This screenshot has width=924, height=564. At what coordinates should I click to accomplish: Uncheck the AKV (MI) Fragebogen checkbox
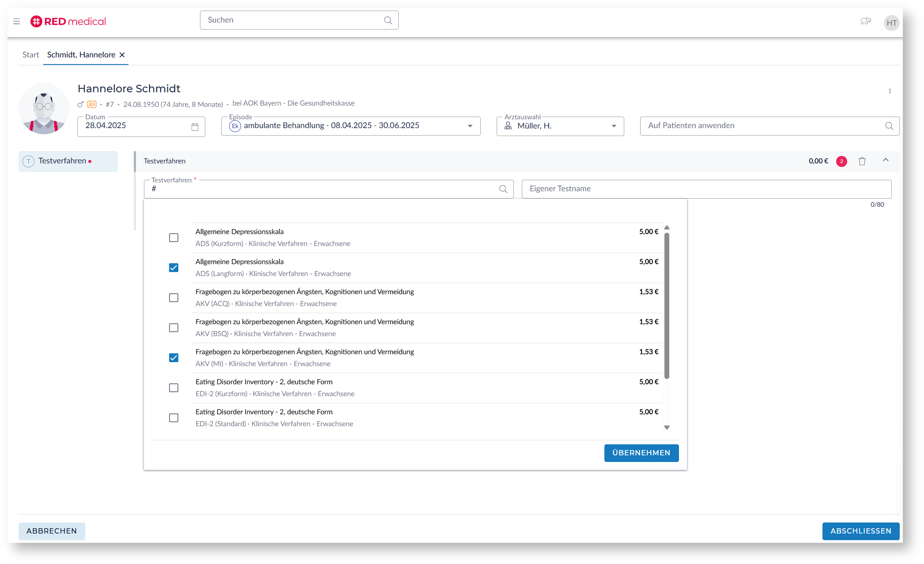(173, 358)
